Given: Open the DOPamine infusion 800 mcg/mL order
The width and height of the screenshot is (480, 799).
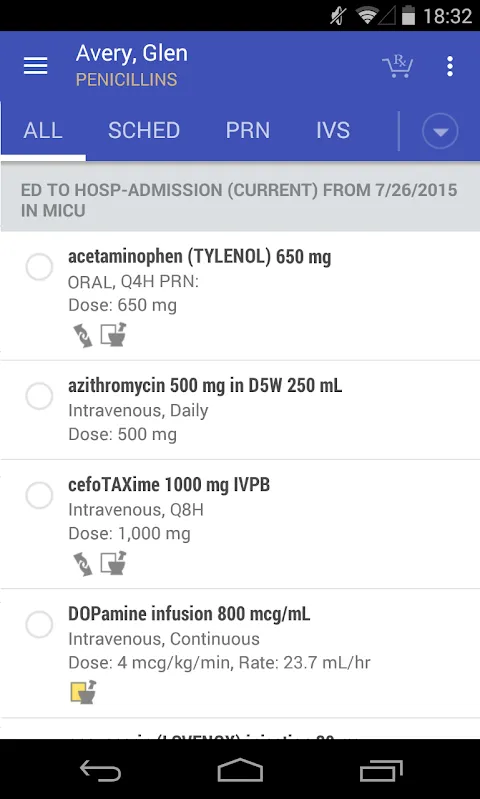Looking at the screenshot, I should (240, 653).
